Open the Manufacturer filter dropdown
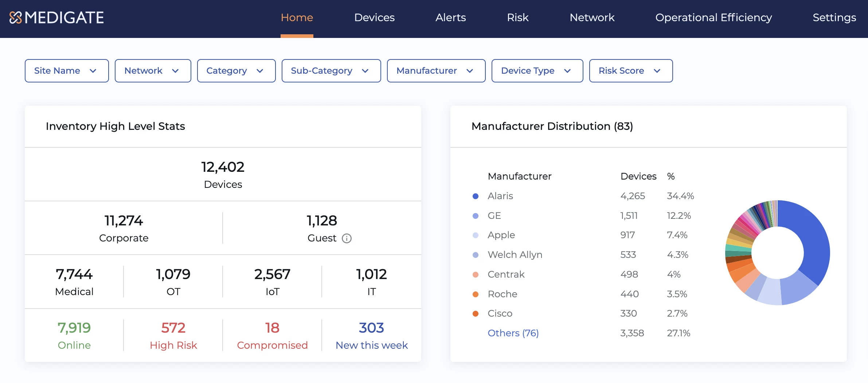Image resolution: width=868 pixels, height=383 pixels. click(x=436, y=71)
